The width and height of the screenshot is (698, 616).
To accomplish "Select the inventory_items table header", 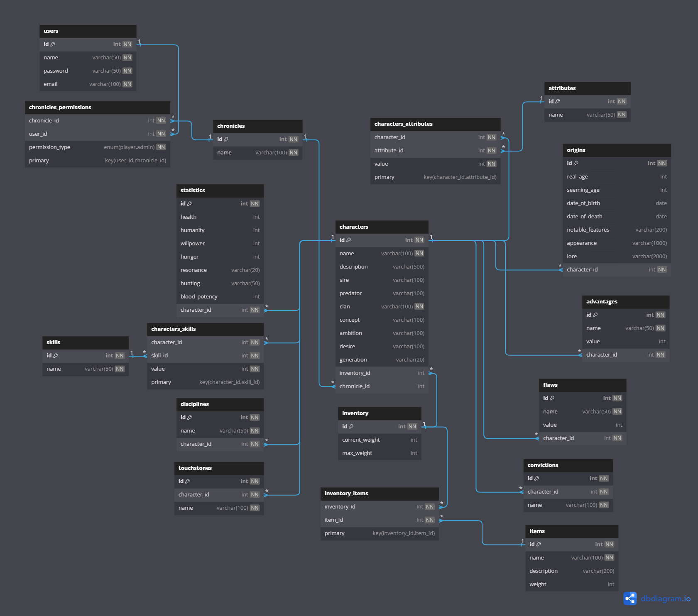I will pyautogui.click(x=379, y=494).
